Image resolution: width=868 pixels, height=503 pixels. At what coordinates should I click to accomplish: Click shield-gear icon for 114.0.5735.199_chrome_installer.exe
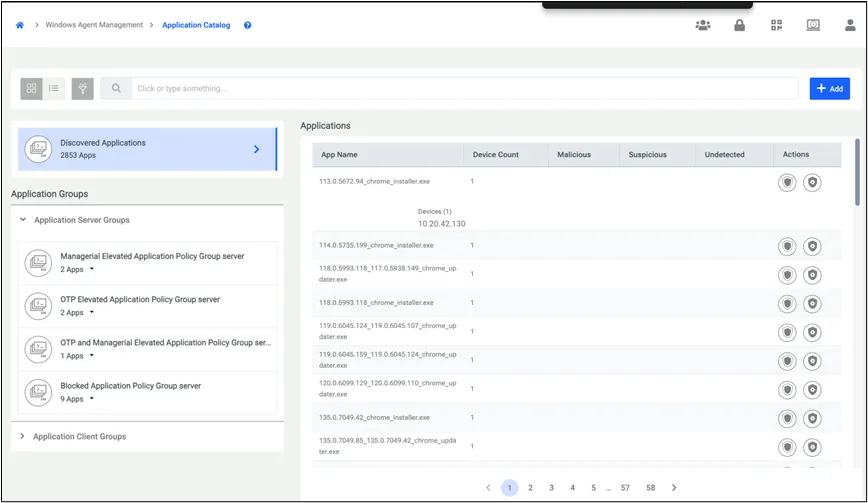tap(812, 246)
